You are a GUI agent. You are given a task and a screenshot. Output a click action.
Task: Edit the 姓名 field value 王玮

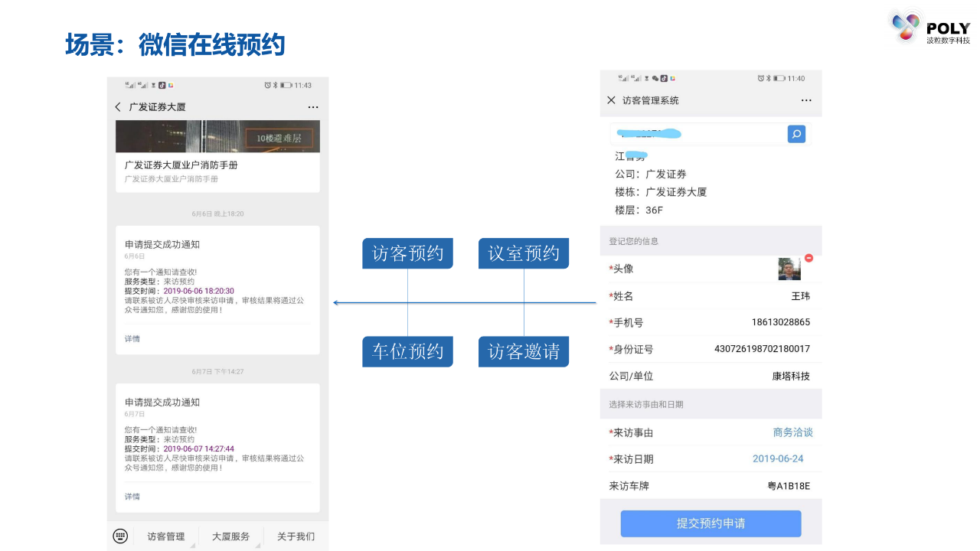point(800,295)
